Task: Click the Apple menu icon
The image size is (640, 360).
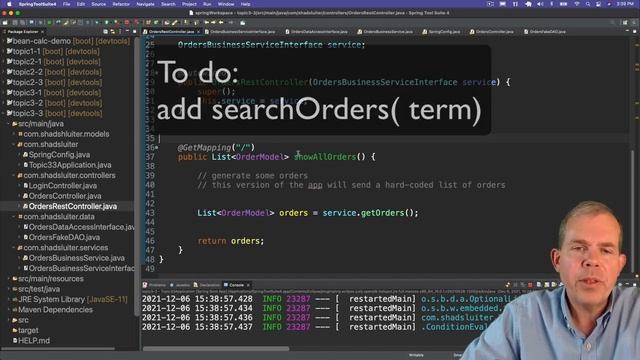Action: click(9, 4)
